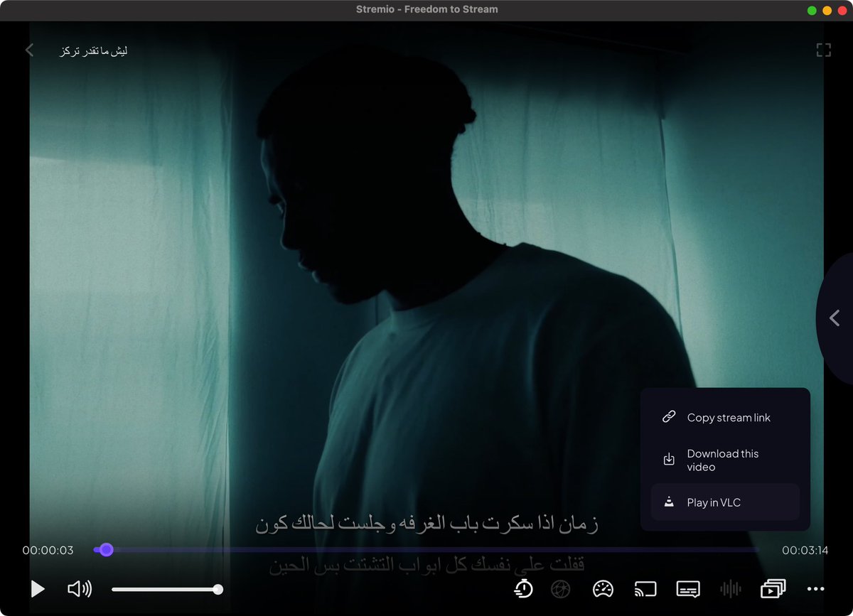Open the videos playlist icon

[x=773, y=588]
